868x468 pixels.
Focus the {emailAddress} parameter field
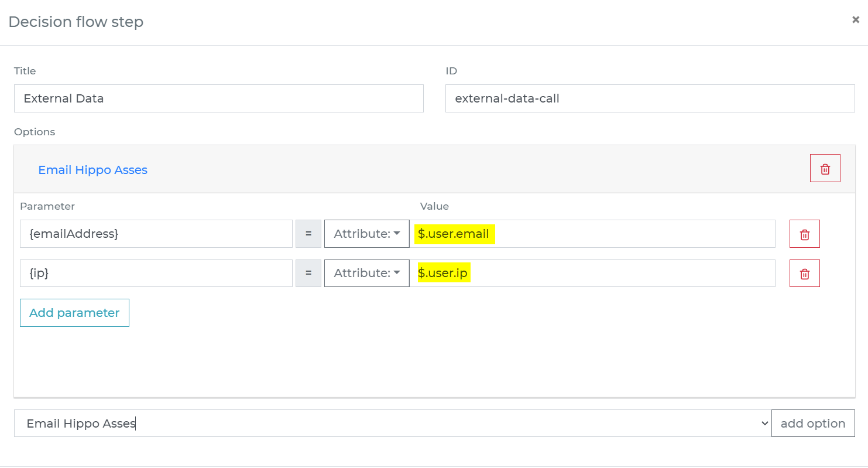point(156,234)
